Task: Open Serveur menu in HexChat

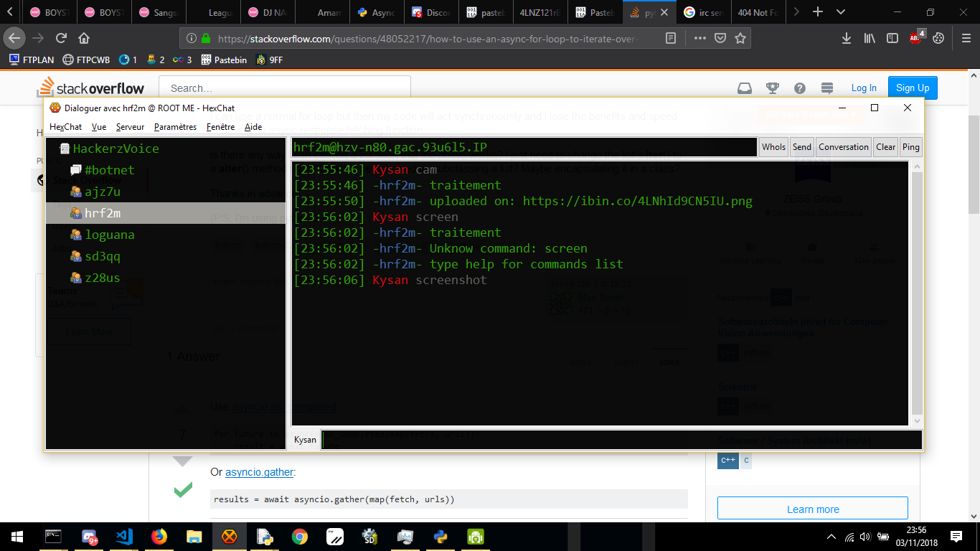Action: coord(130,127)
